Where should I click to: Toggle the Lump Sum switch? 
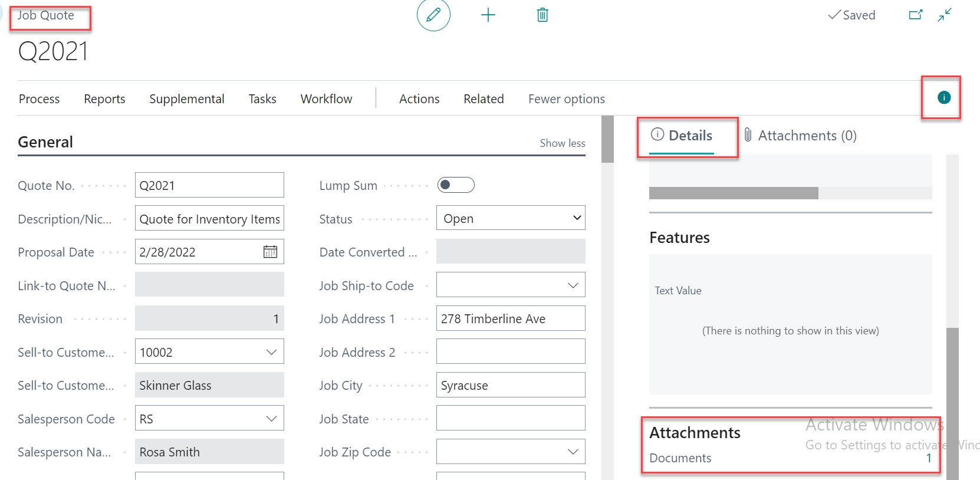point(456,185)
